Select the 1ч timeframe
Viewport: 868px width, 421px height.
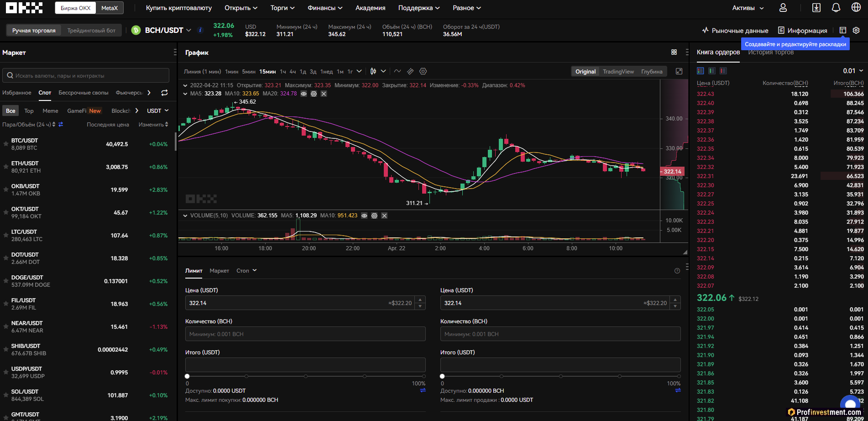[x=283, y=71]
